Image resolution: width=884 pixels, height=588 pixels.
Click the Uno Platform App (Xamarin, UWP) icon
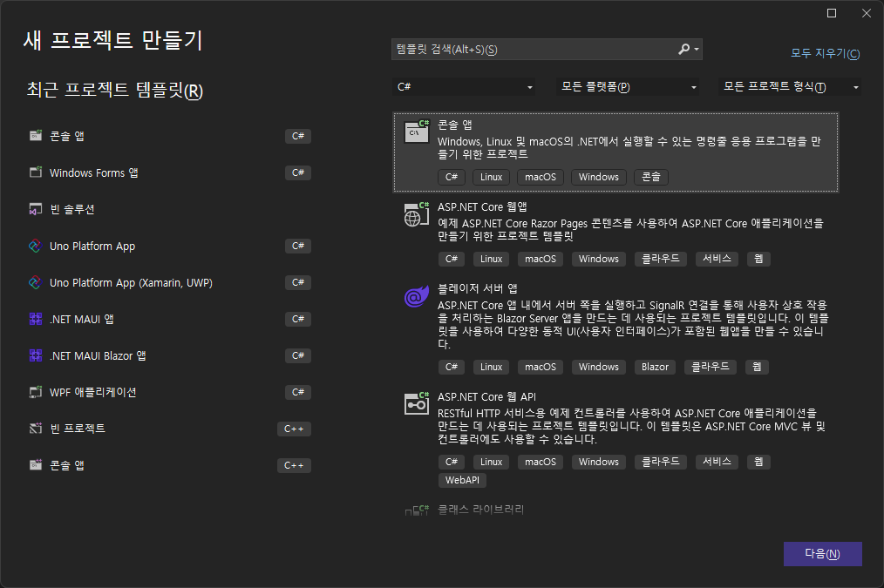pyautogui.click(x=36, y=282)
